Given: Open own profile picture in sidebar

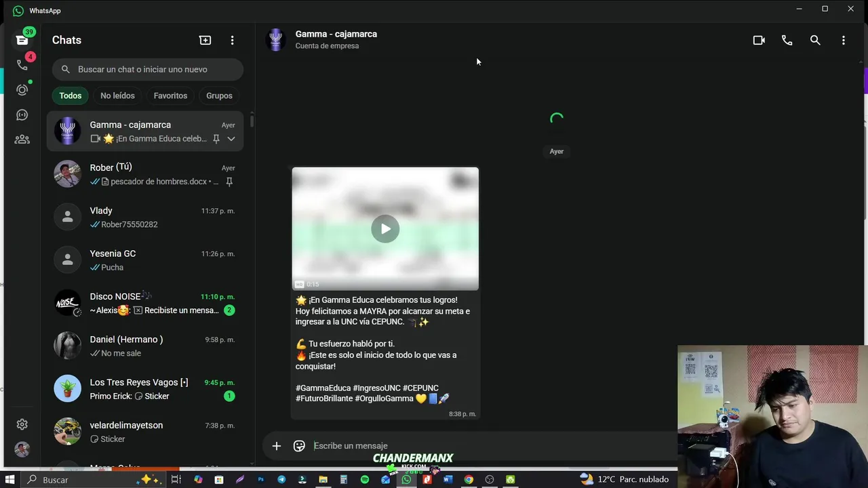Looking at the screenshot, I should click(x=22, y=449).
